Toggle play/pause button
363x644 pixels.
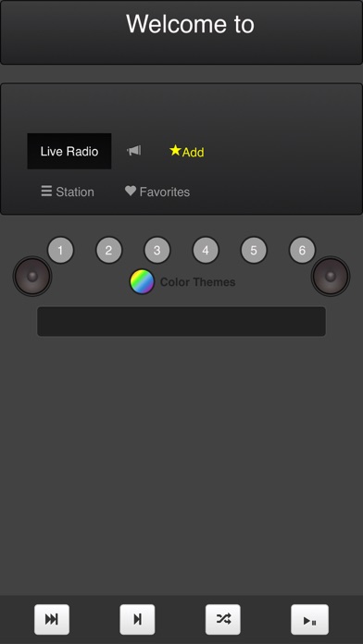310,619
